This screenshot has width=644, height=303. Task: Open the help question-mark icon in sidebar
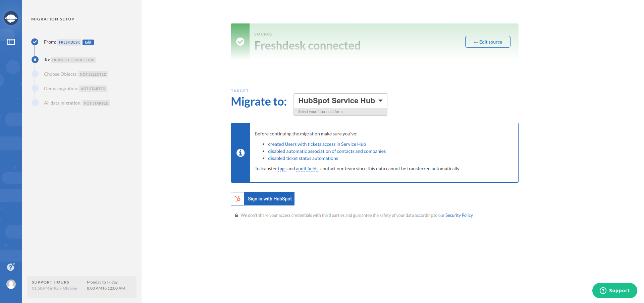pyautogui.click(x=11, y=267)
